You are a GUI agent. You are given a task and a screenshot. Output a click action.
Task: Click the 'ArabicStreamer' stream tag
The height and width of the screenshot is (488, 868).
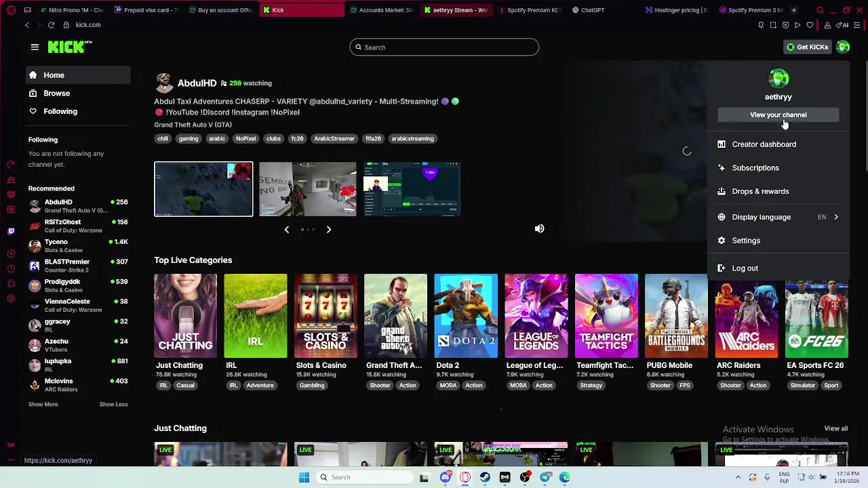coord(334,139)
